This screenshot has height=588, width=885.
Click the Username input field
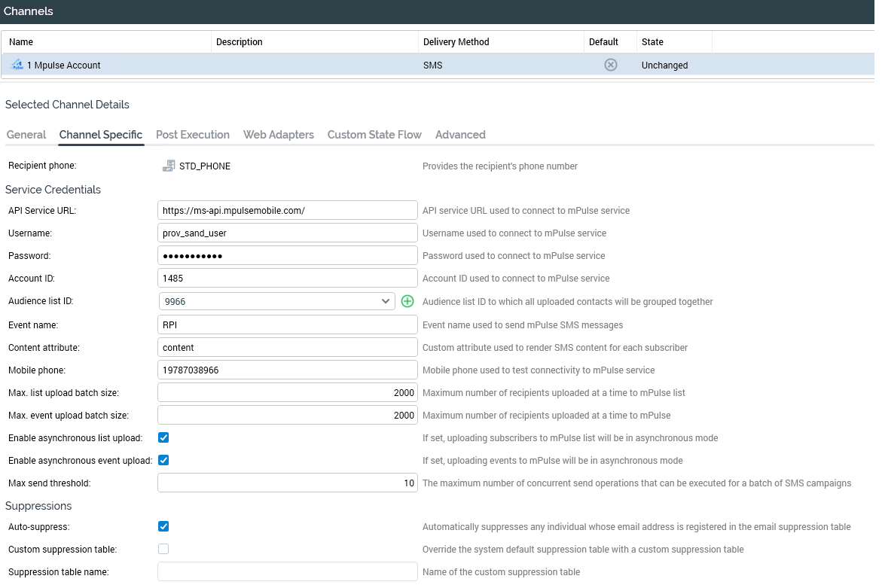pos(288,233)
